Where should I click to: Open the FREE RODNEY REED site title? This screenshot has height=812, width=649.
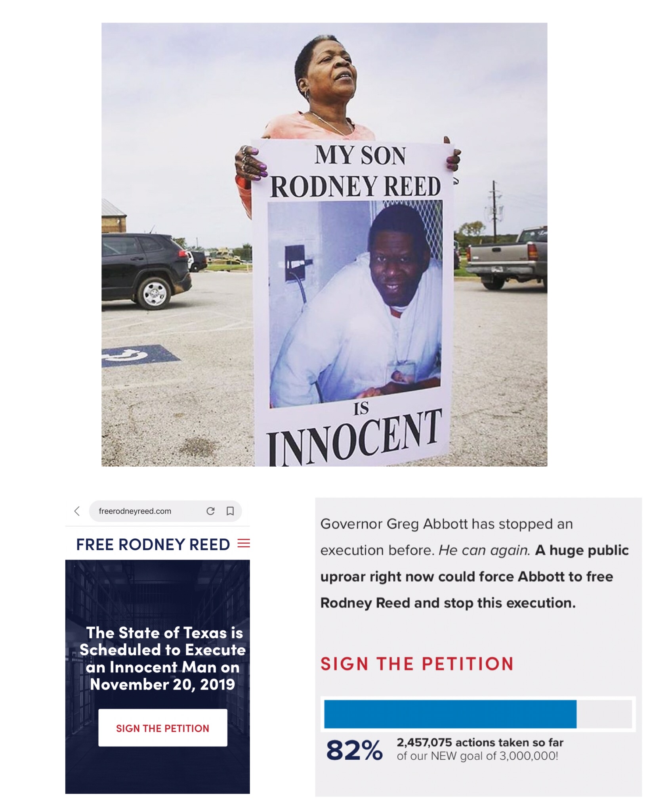coord(153,544)
